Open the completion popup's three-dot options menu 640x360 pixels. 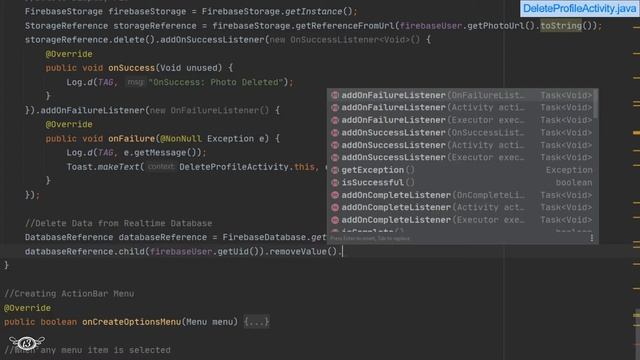click(x=591, y=238)
